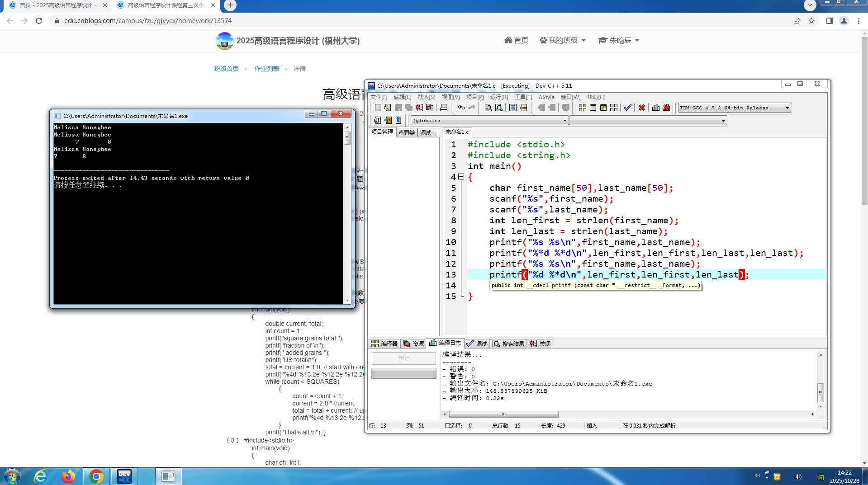868x485 pixels.
Task: Click the Print icon in Dev-C++ toolbar
Action: coord(444,108)
